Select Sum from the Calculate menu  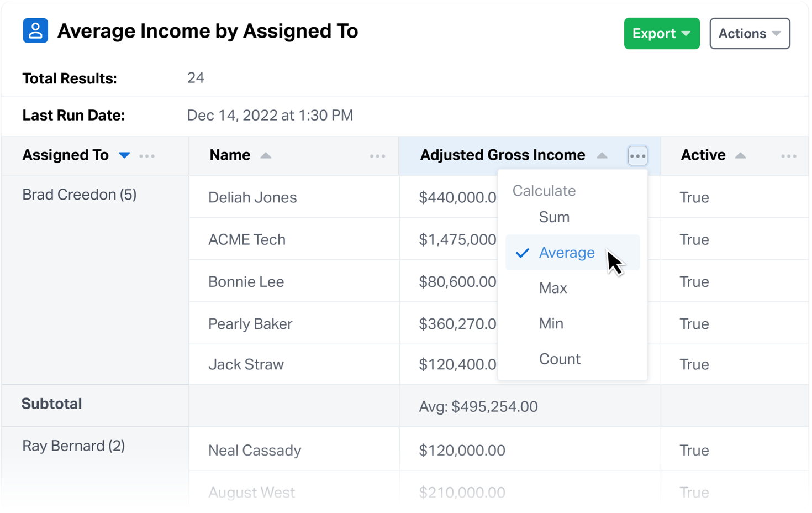tap(554, 217)
